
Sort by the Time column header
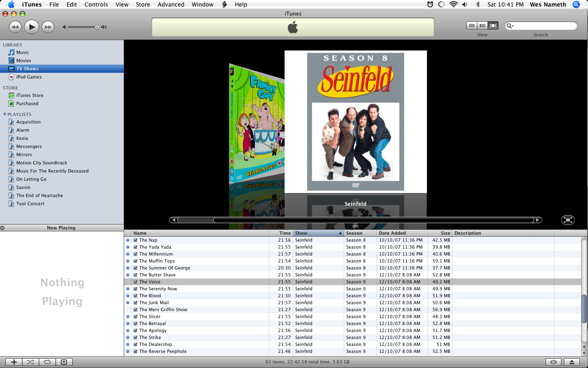pos(281,233)
